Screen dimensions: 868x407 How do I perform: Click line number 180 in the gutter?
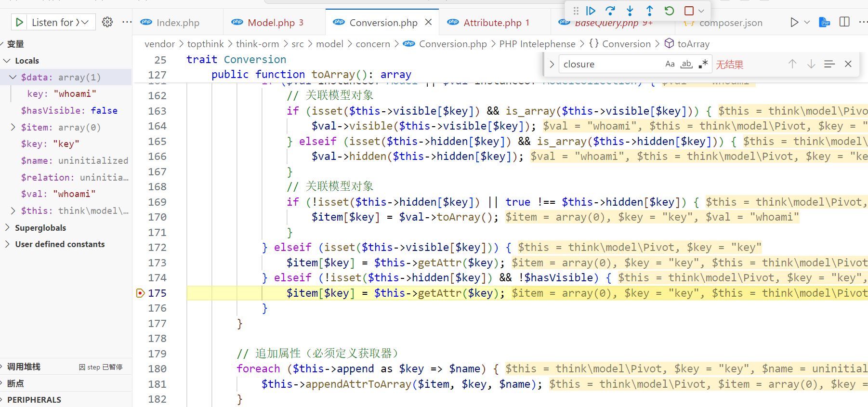[x=157, y=369]
